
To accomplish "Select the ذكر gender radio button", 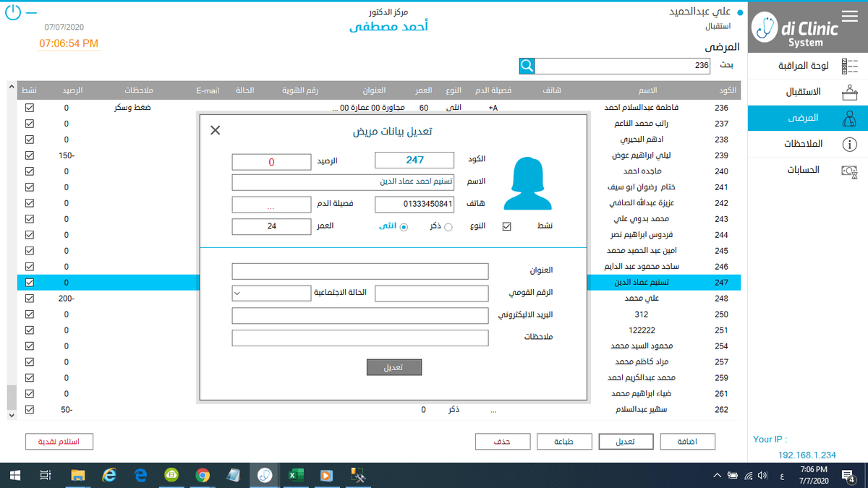I will [x=448, y=227].
